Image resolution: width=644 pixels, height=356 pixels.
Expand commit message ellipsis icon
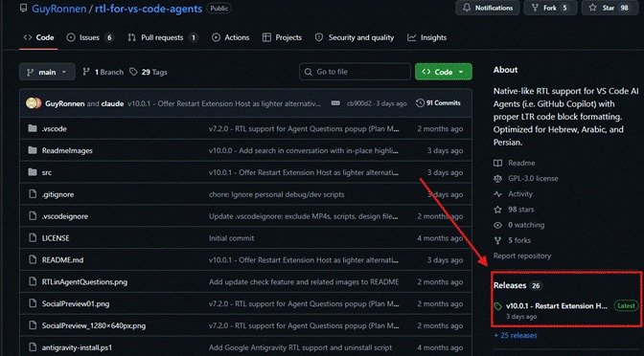[x=335, y=103]
